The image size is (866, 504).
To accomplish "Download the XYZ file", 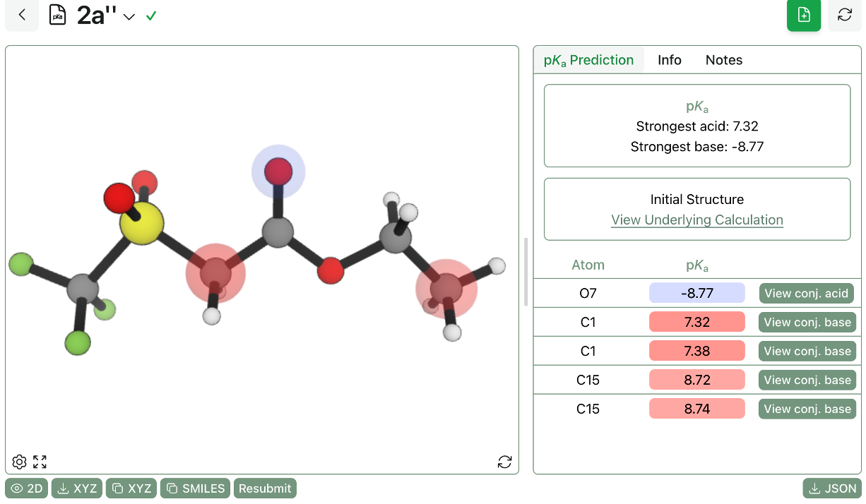I will coord(78,488).
